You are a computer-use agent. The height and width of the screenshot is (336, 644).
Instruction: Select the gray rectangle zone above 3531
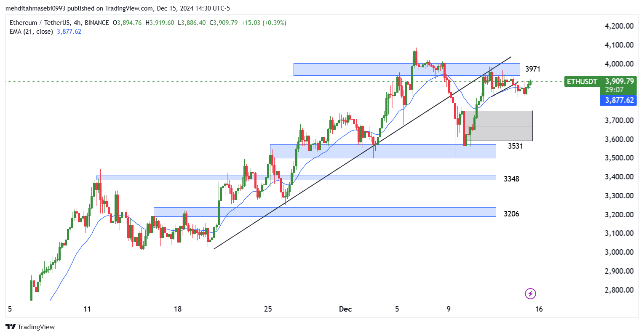(498, 126)
